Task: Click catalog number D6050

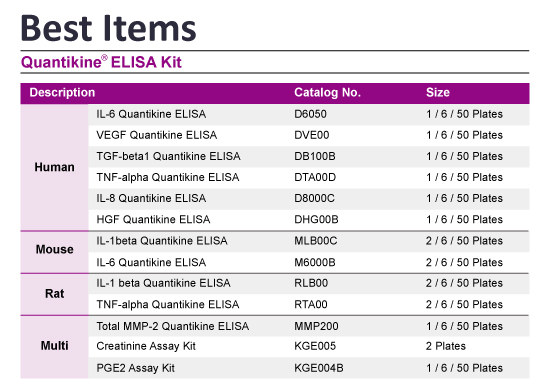Action: pos(310,114)
